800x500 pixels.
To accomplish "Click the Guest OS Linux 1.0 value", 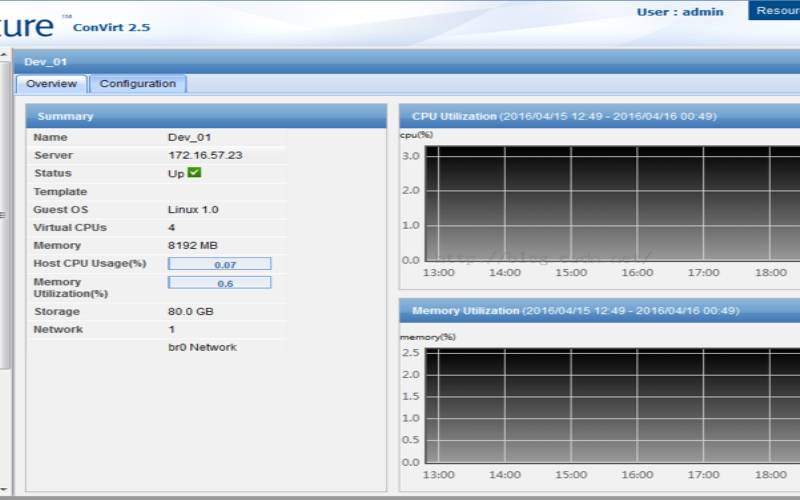I will click(193, 210).
